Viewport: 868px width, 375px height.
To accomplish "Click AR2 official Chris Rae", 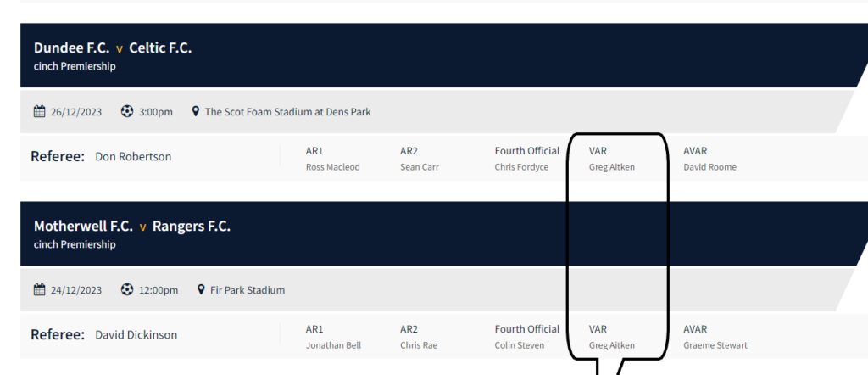I will pyautogui.click(x=418, y=345).
